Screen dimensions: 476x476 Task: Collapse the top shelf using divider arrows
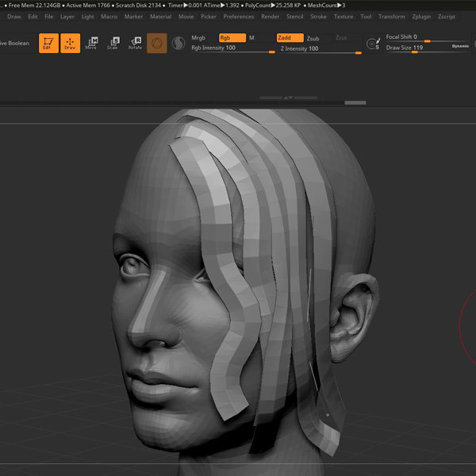click(x=288, y=98)
